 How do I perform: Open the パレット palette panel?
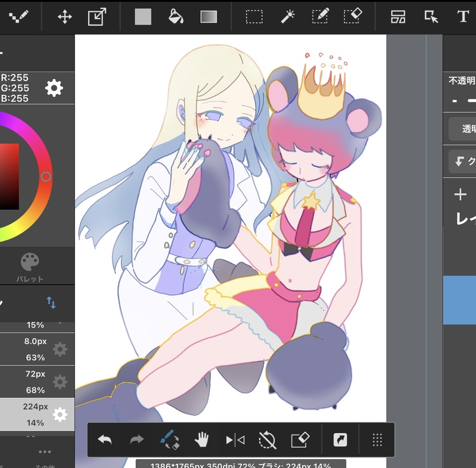point(30,267)
